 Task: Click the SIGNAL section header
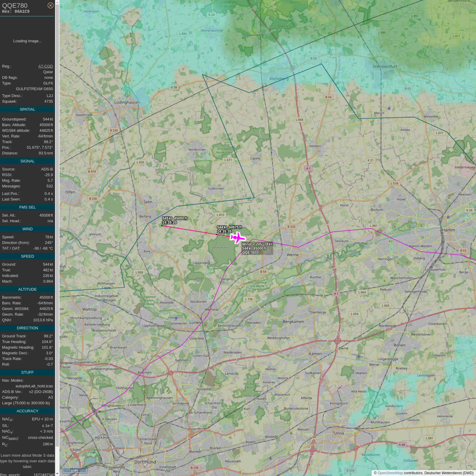click(27, 161)
